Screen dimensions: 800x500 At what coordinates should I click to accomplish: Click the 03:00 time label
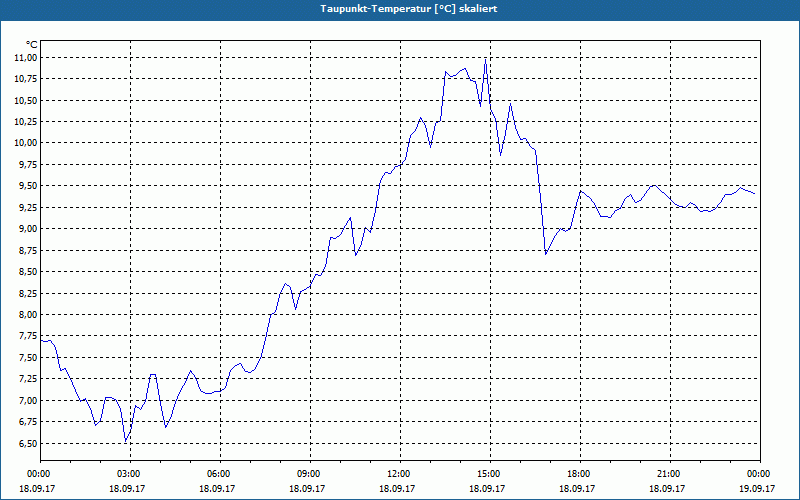click(131, 474)
